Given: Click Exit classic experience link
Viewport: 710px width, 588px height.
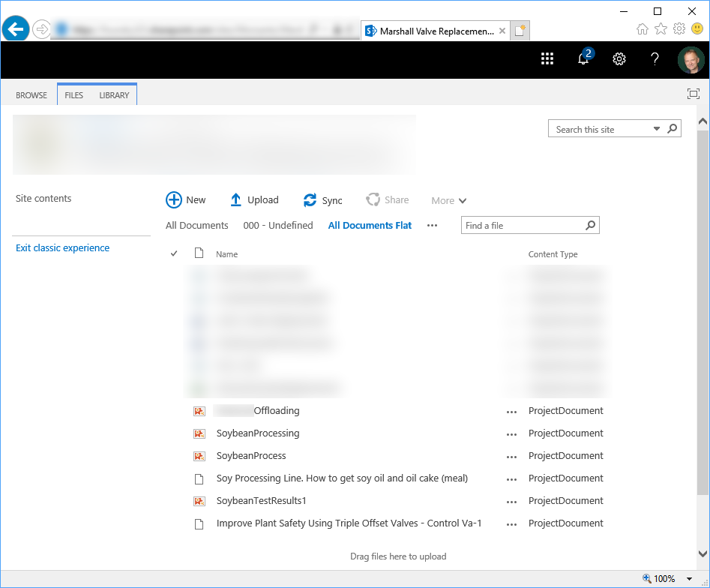Looking at the screenshot, I should [x=62, y=247].
